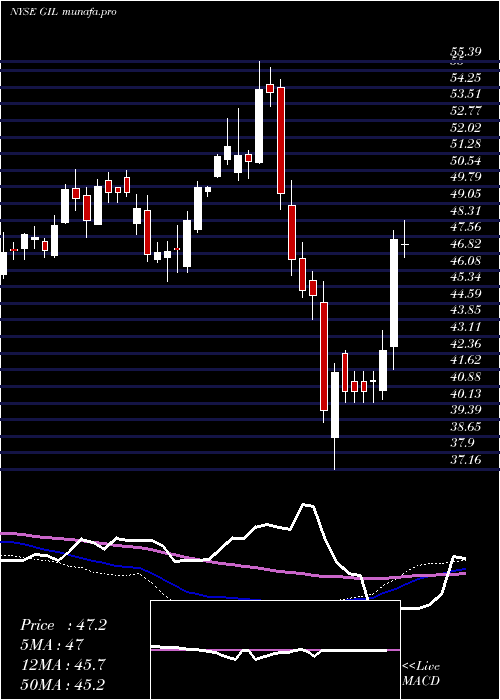Select the 40.88 price axis label

[x=466, y=377]
